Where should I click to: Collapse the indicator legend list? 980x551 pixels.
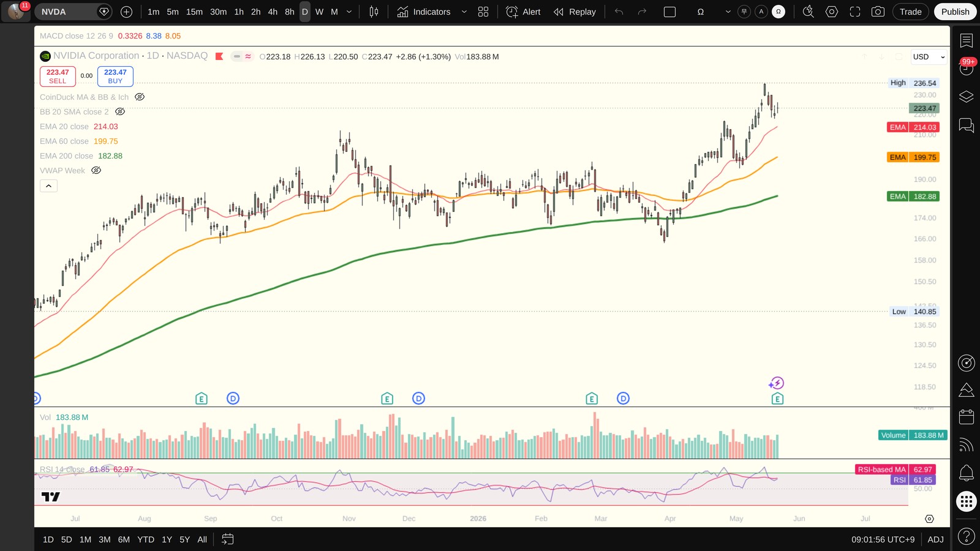click(x=49, y=186)
